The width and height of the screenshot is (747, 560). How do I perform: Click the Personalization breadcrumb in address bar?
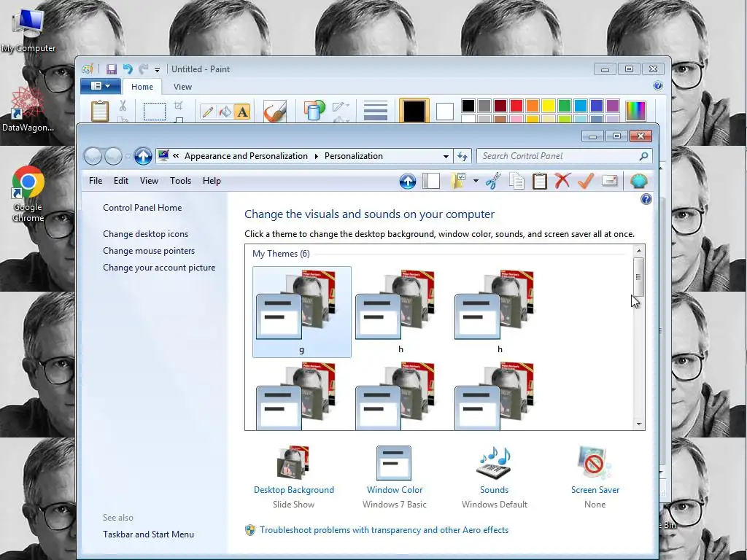click(354, 156)
